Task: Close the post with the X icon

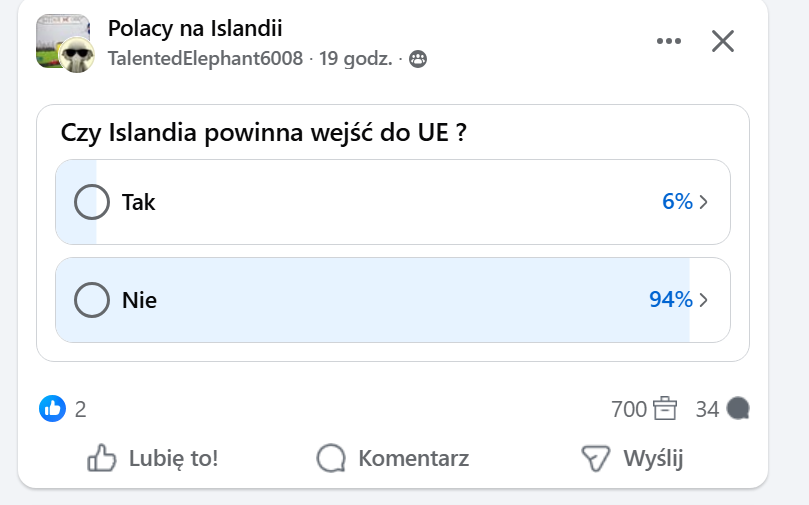Action: [x=722, y=41]
